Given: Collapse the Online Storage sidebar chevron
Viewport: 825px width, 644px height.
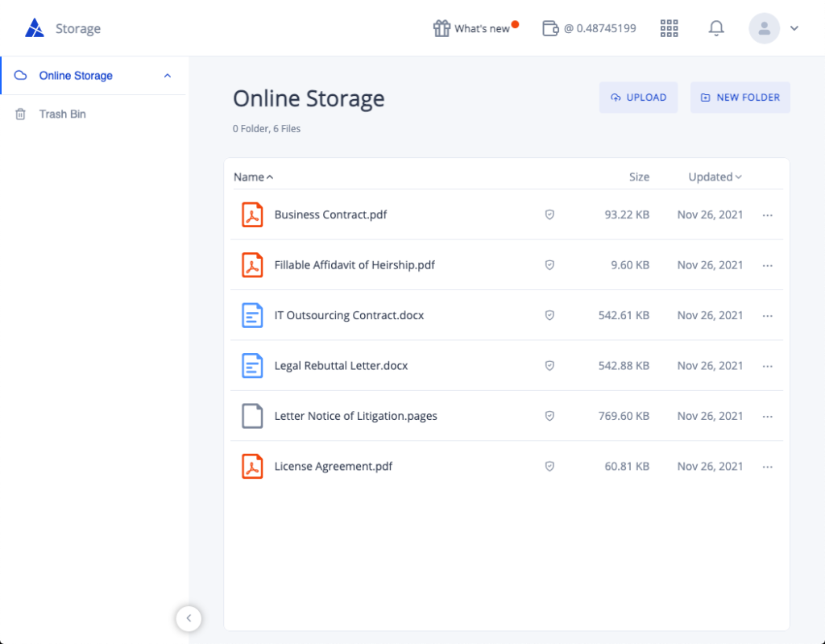Looking at the screenshot, I should pos(168,76).
